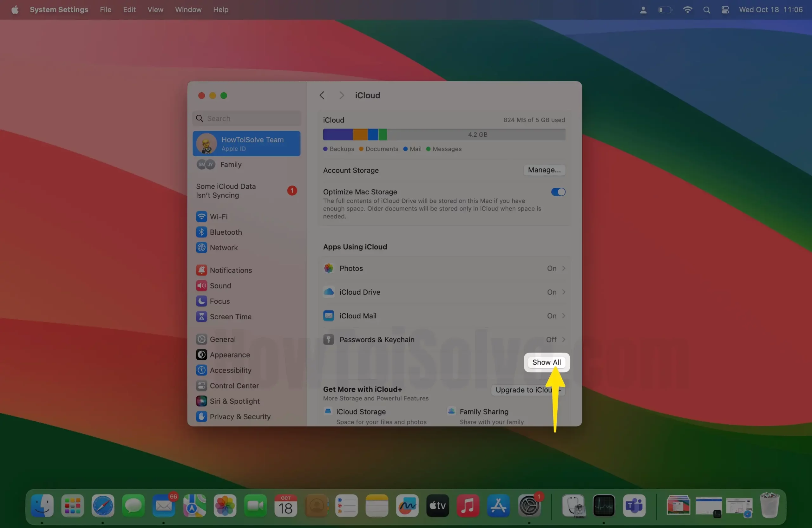Open the System Settings menu
Viewport: 812px width, 528px height.
(x=59, y=10)
